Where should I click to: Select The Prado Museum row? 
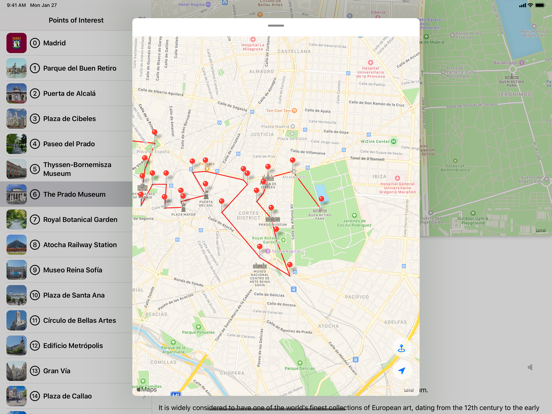[x=66, y=194]
